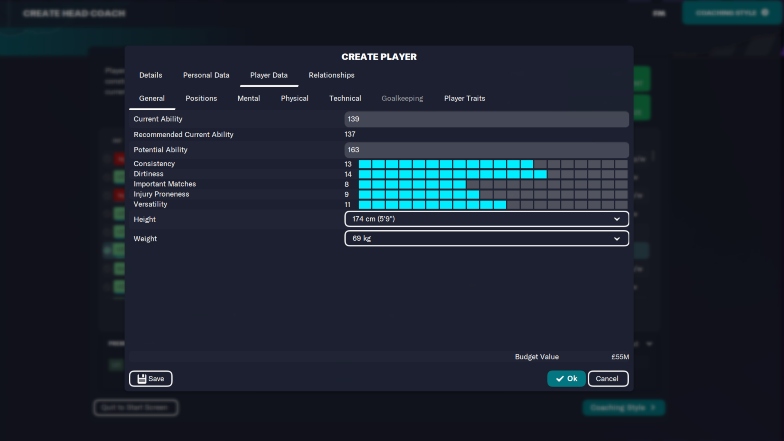Click Quit to Start Screen in background

136,408
